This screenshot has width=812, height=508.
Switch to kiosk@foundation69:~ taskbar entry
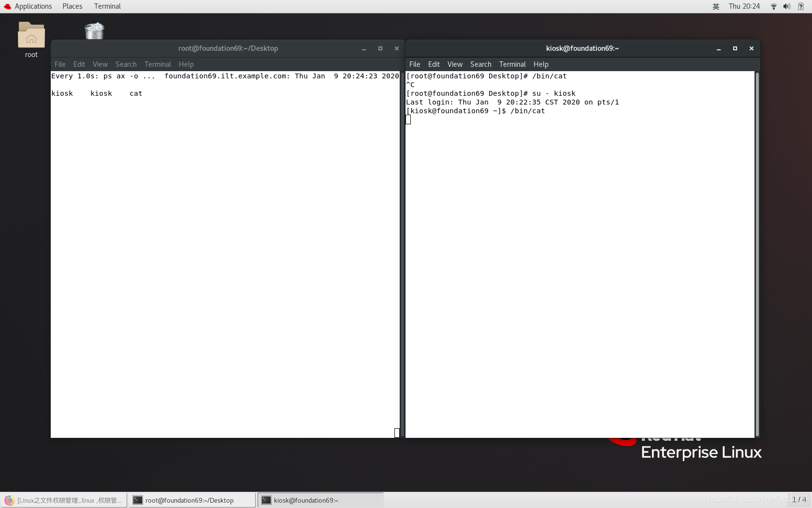click(321, 500)
